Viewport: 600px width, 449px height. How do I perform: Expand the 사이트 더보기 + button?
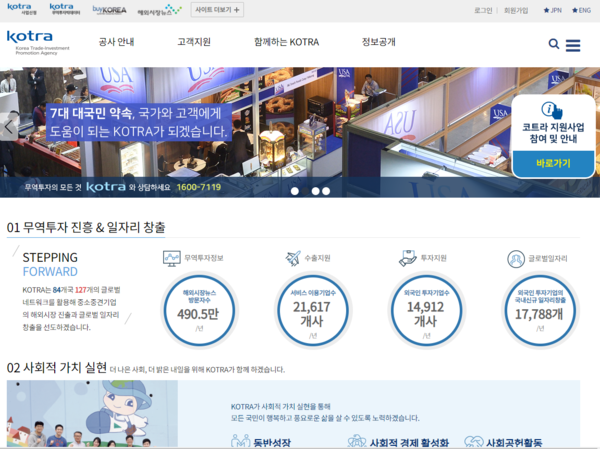coord(217,10)
